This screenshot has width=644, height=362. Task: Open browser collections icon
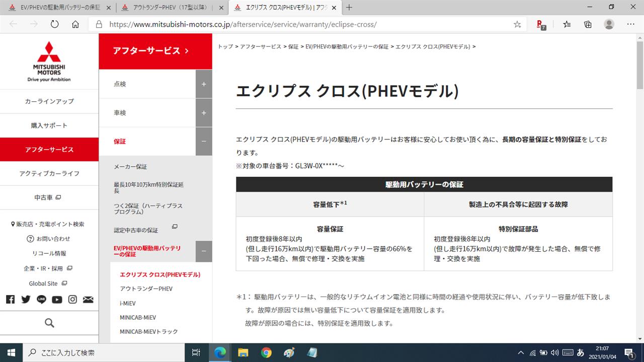click(x=588, y=24)
